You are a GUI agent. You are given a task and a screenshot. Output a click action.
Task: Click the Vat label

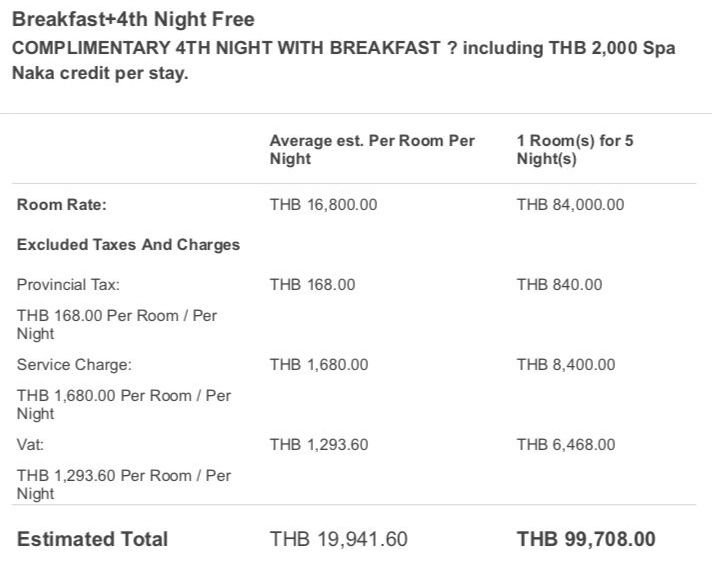click(x=30, y=444)
